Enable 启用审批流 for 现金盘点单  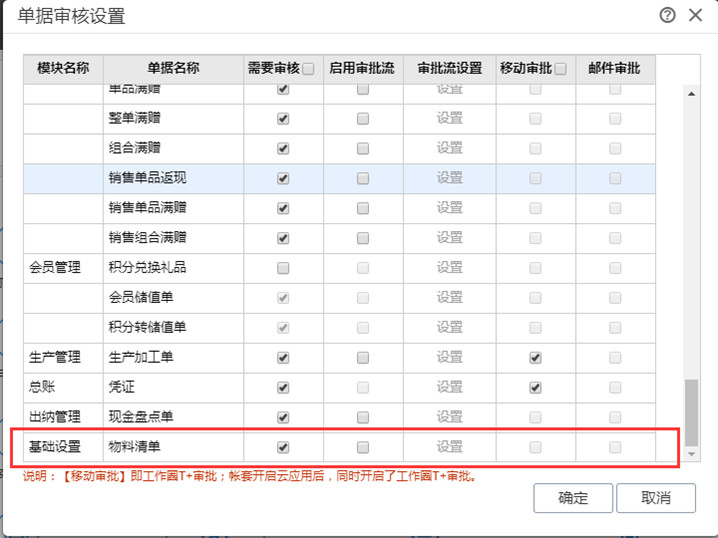[362, 417]
